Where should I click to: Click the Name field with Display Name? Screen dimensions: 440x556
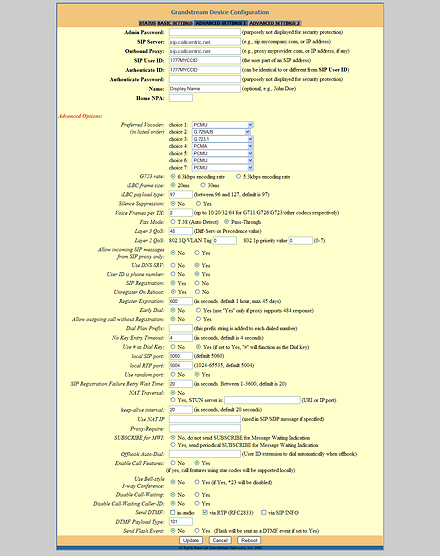(205, 89)
